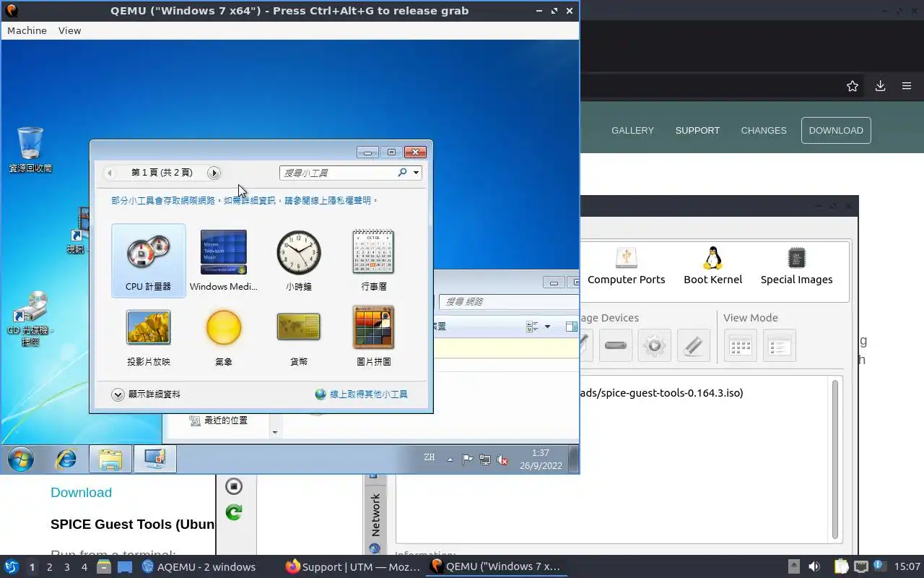Click AQEMU stop VM button
924x578 pixels.
click(x=233, y=486)
